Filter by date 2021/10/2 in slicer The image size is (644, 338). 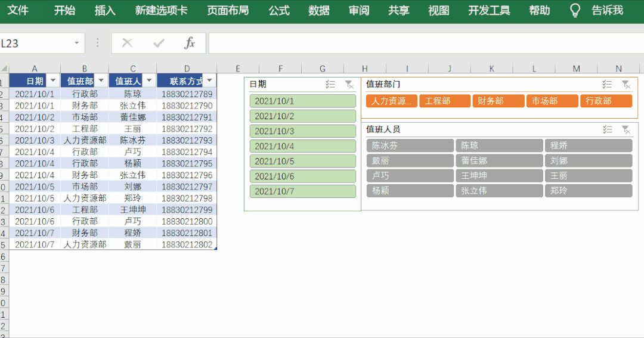pyautogui.click(x=303, y=116)
